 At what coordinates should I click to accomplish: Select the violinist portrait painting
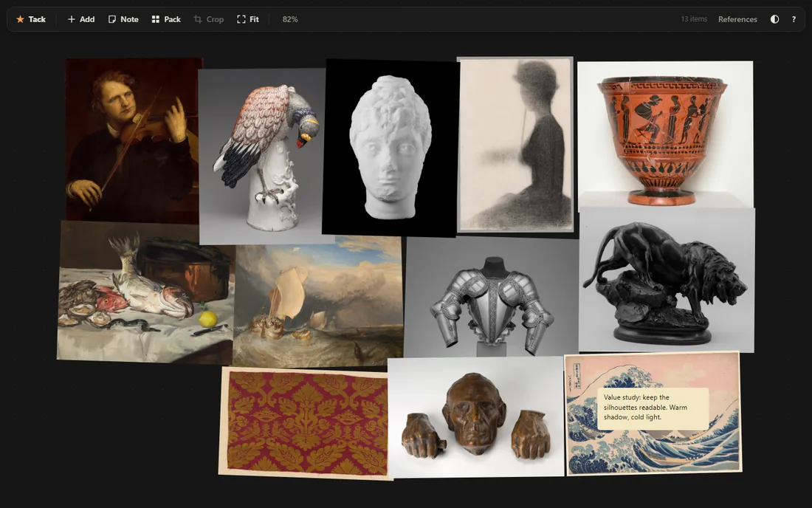point(132,140)
